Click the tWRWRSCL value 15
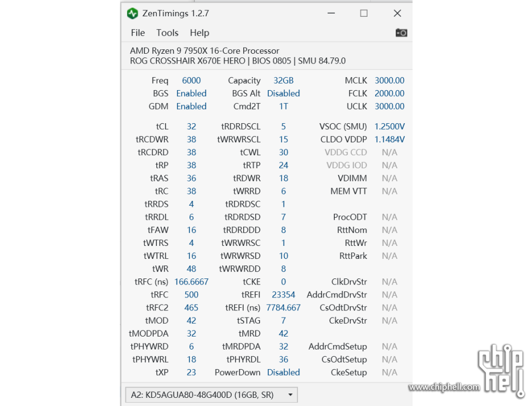The width and height of the screenshot is (532, 406). [283, 139]
